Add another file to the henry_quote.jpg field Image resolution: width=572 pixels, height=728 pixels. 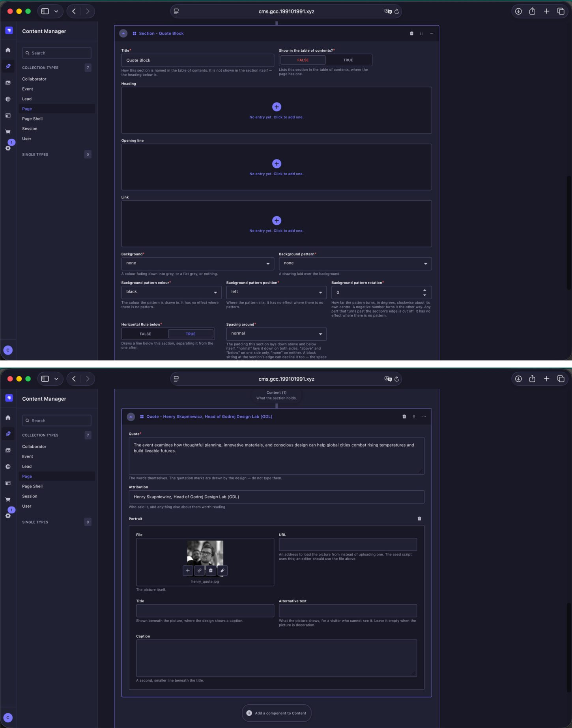(188, 570)
